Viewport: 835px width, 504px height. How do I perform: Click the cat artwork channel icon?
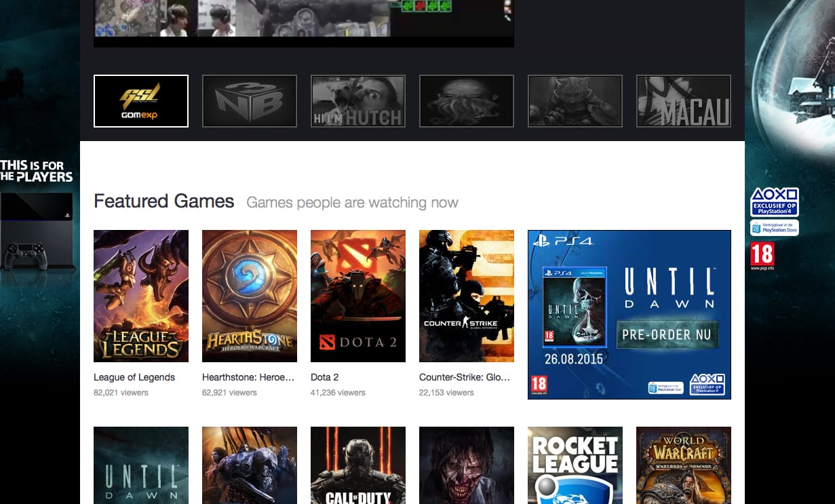pos(575,100)
